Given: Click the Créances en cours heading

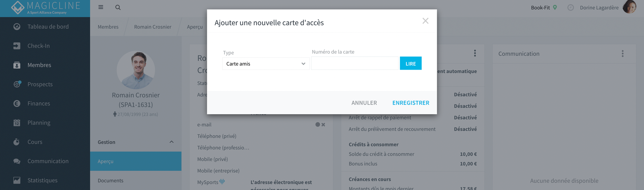Looking at the screenshot, I should point(370,179).
